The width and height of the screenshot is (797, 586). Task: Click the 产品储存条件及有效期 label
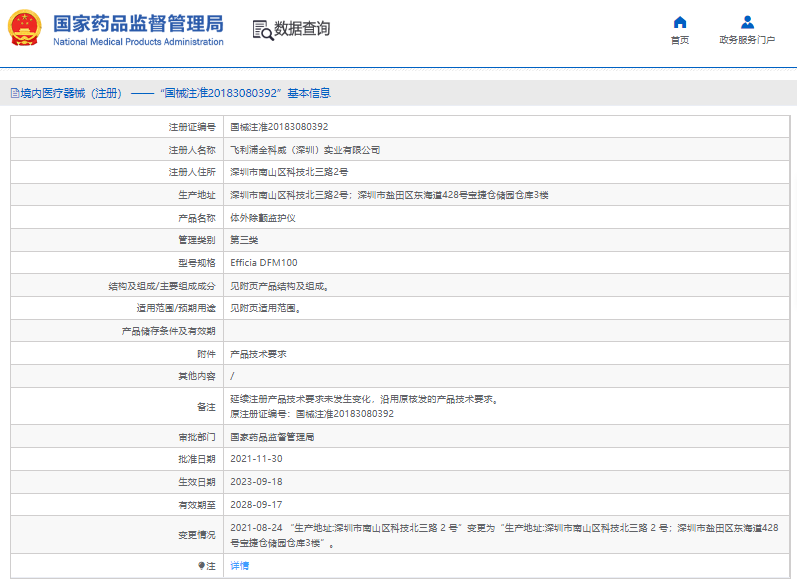click(168, 331)
